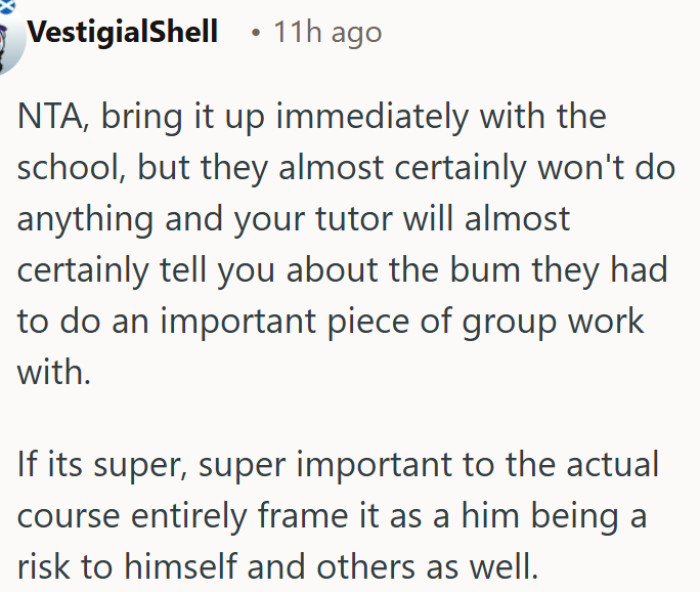Click the '11h ago' timestamp
This screenshot has height=592, width=700.
click(328, 32)
